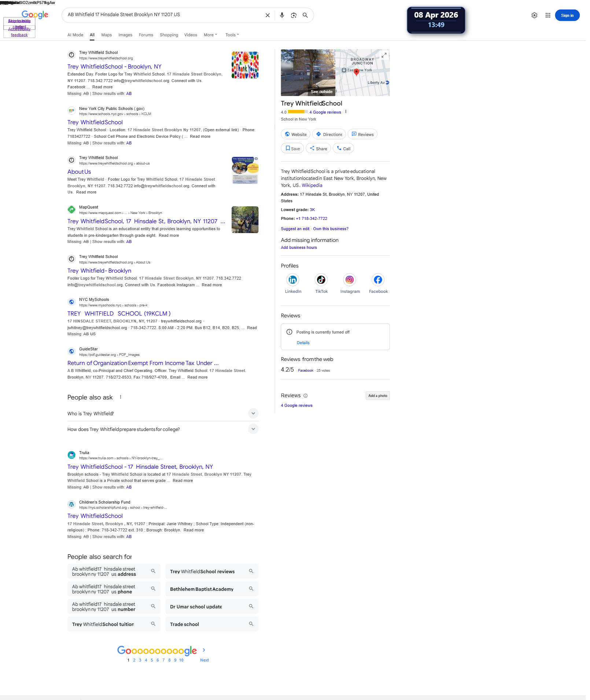This screenshot has width=590, height=700.
Task: Open the More search filters dropdown
Action: coord(210,35)
